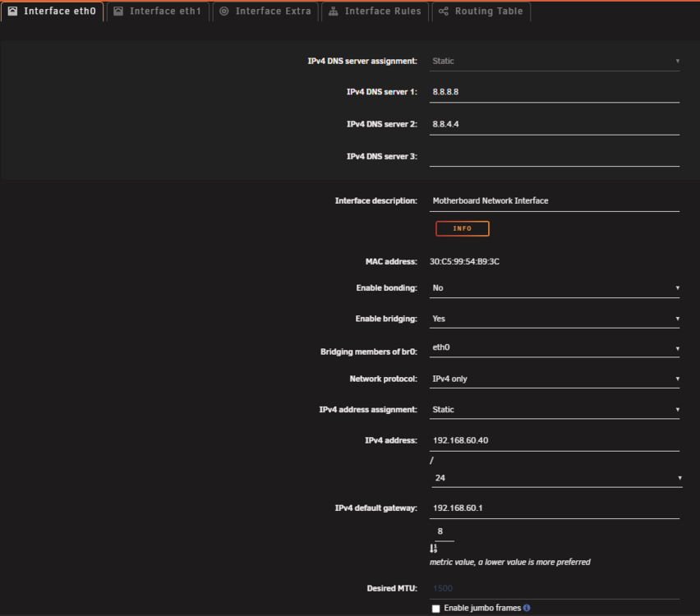Click the Interface eth0 tab icon
Image resolution: width=700 pixels, height=616 pixels.
(x=12, y=11)
